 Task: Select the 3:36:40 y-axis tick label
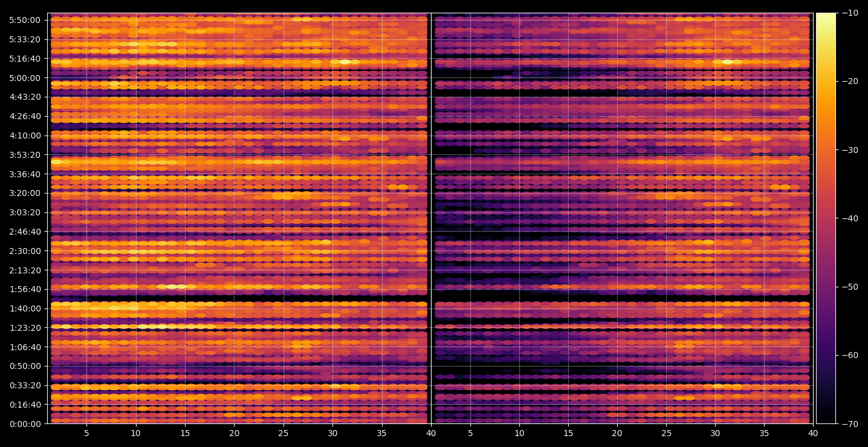click(25, 174)
